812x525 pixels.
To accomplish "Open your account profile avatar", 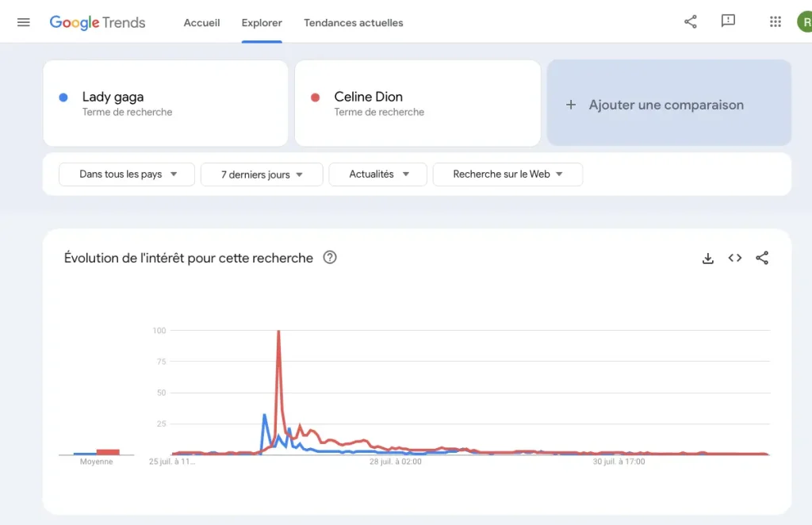I will [805, 21].
